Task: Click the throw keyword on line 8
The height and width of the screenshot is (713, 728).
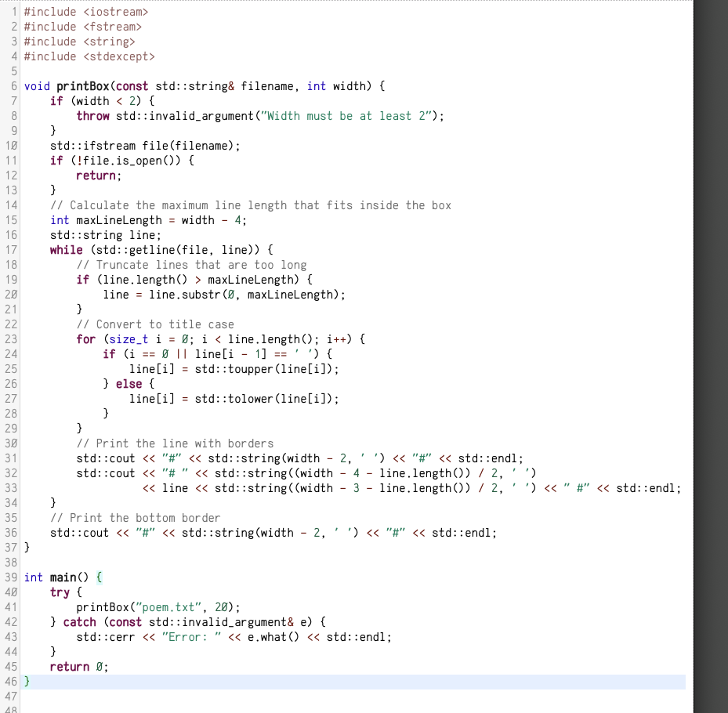Action: pyautogui.click(x=92, y=116)
